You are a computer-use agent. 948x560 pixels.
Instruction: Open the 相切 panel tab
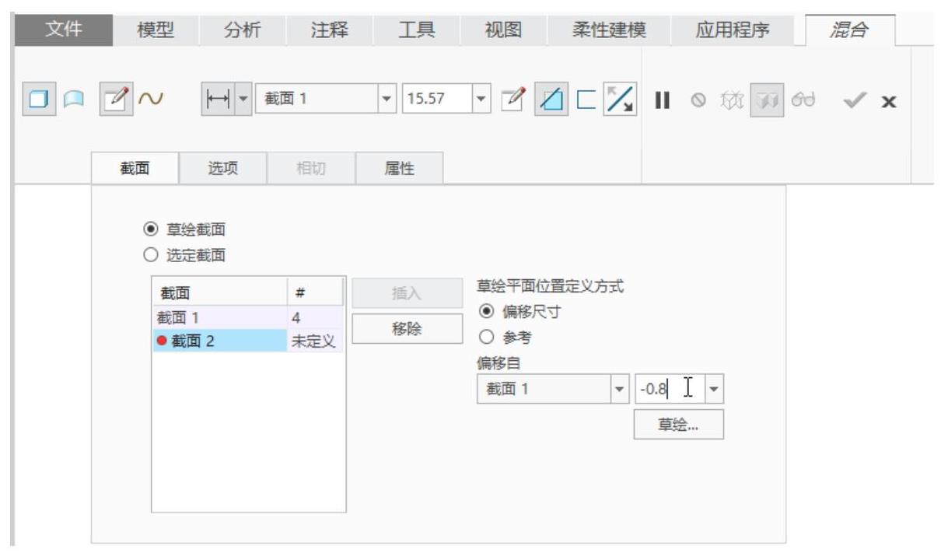click(311, 170)
